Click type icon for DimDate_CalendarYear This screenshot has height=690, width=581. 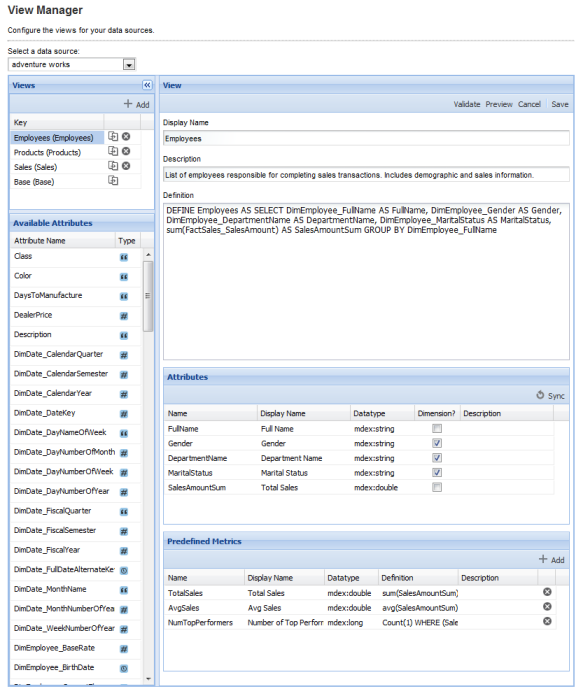124,394
